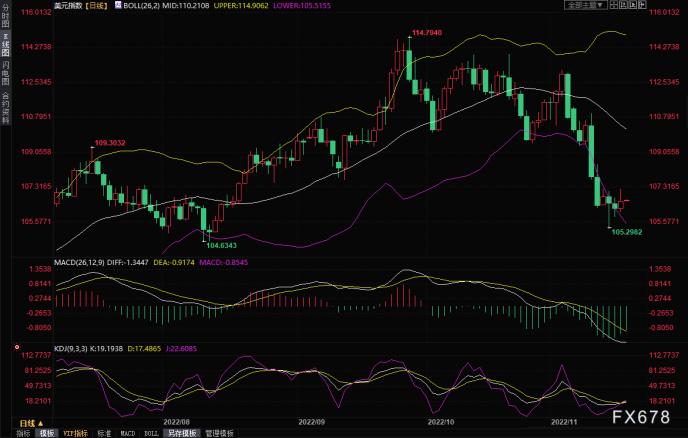Viewport: 688px width, 438px height.
Task: Click the 2022/10 date label
Action: tap(441, 422)
